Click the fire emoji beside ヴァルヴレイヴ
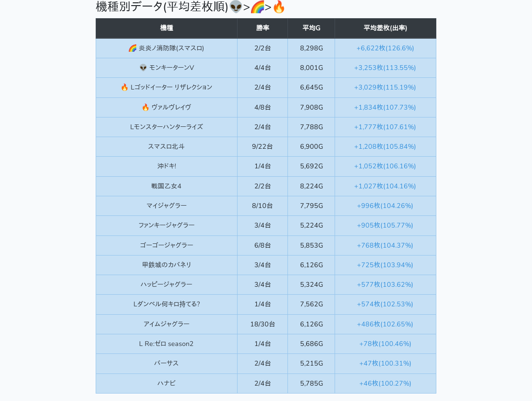This screenshot has height=401, width=532. pyautogui.click(x=146, y=107)
